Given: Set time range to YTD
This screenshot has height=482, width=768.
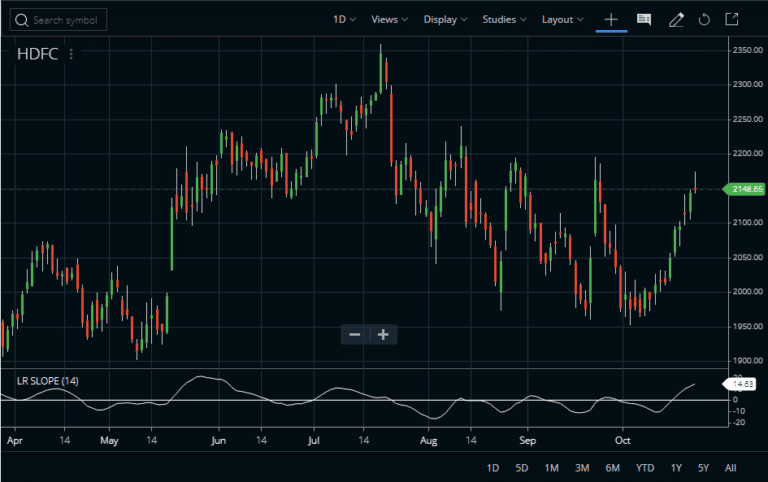Looking at the screenshot, I should pos(645,468).
